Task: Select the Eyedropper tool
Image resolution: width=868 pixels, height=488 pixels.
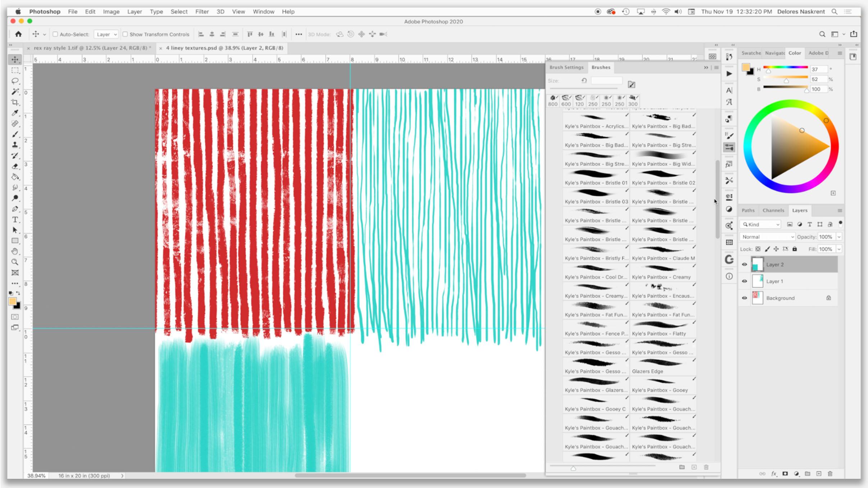Action: pos(15,113)
